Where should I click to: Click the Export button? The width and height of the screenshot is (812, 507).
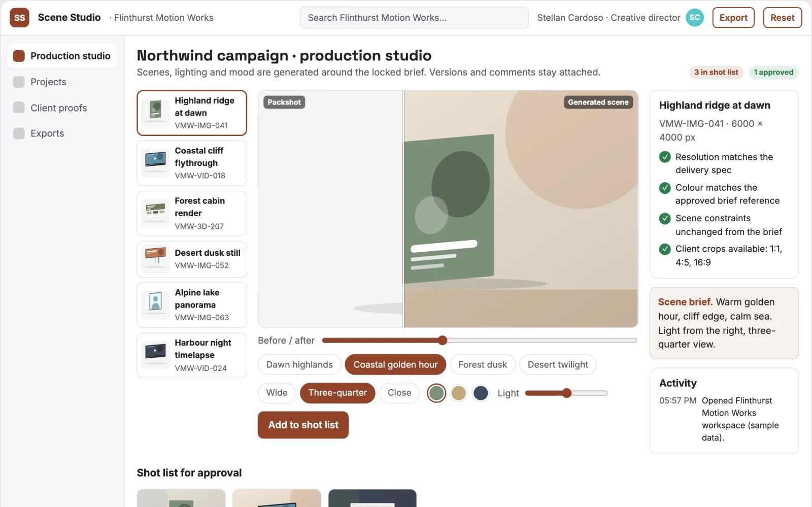(x=733, y=18)
